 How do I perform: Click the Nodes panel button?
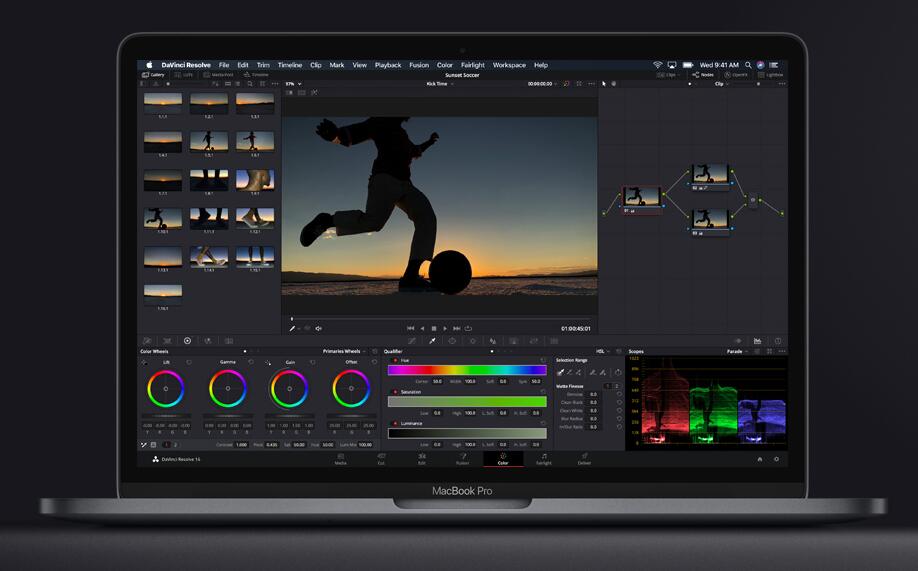coord(704,75)
